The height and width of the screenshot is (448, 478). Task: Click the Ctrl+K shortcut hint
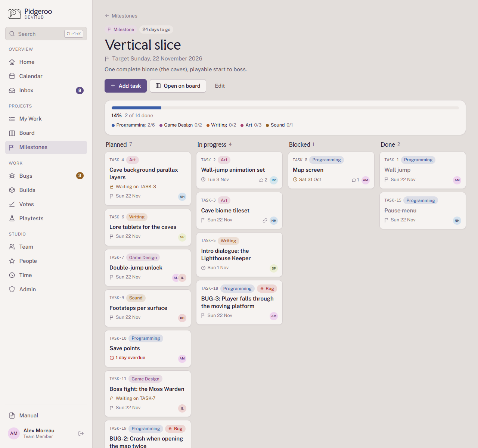(74, 34)
